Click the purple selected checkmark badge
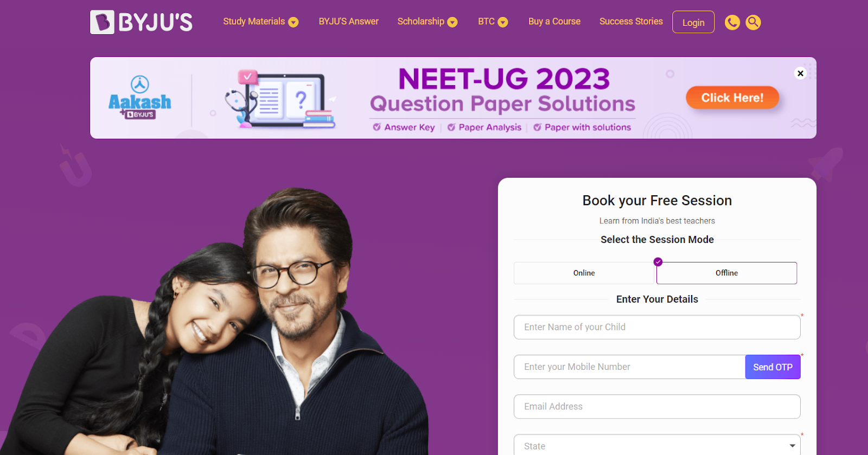The width and height of the screenshot is (868, 455). coord(658,262)
